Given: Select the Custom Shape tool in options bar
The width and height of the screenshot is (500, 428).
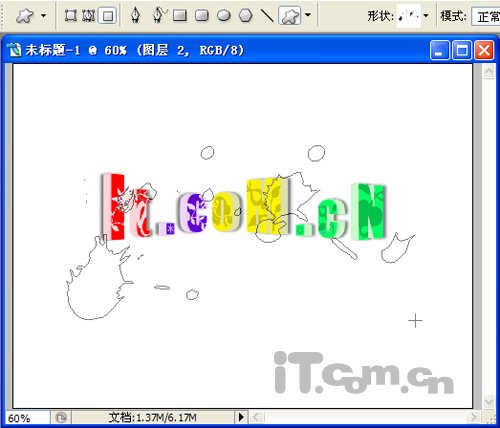Looking at the screenshot, I should pos(290,16).
